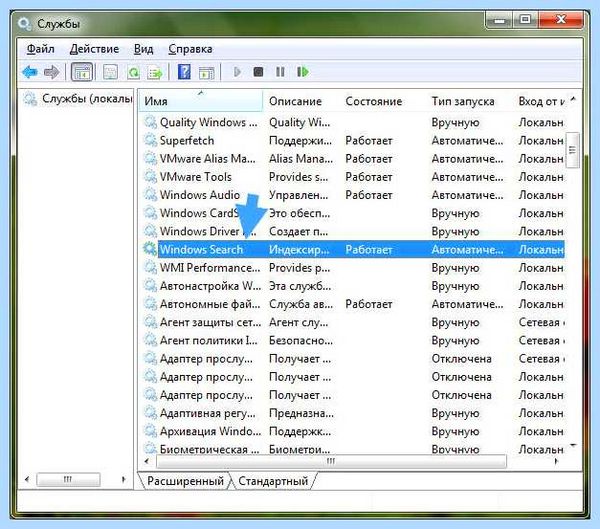
Task: Click the gear icon next to Windows Audio
Action: click(x=150, y=194)
